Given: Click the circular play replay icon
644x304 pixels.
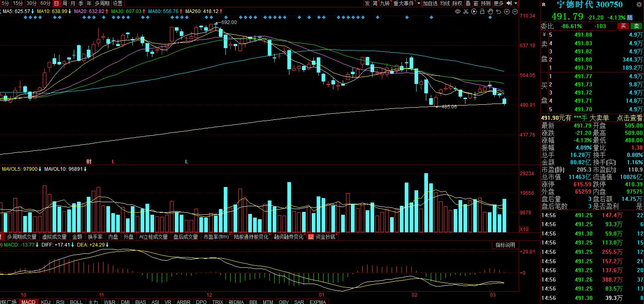Looking at the screenshot, I should (474, 11).
